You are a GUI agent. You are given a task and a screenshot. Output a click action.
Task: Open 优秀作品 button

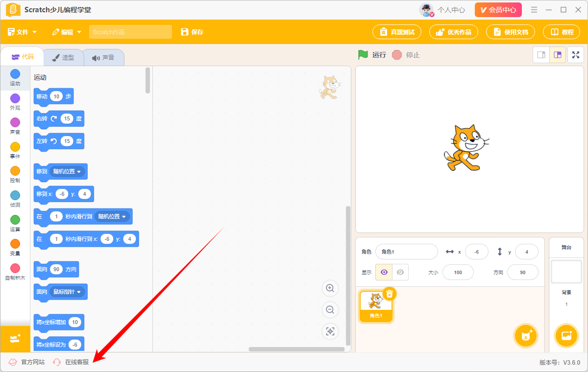[x=454, y=32]
